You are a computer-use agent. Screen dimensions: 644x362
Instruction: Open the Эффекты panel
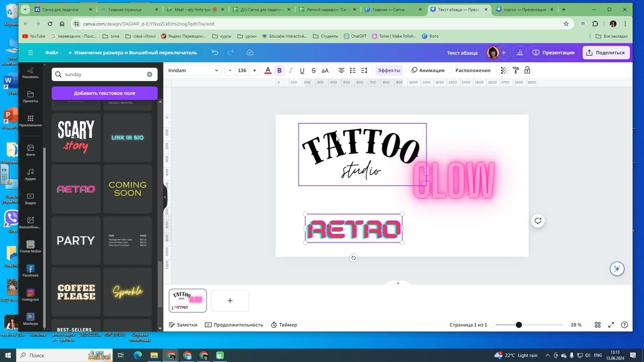tap(389, 70)
